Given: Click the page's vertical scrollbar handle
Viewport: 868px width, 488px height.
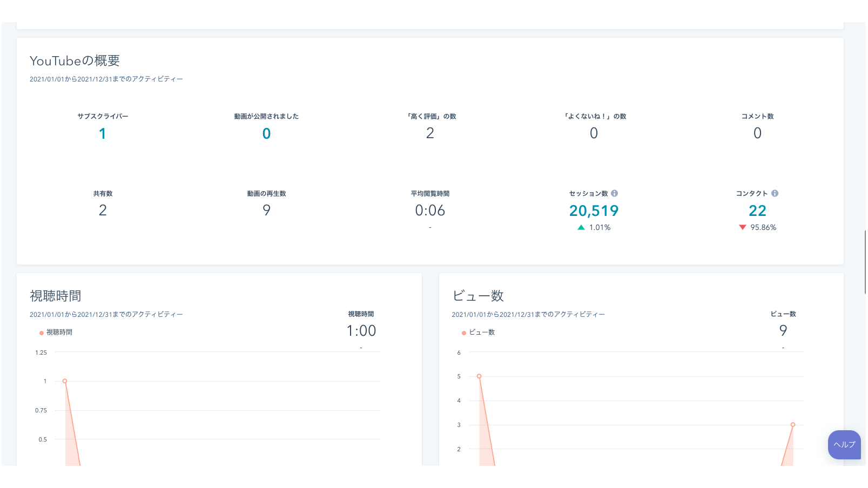Looking at the screenshot, I should [866, 262].
